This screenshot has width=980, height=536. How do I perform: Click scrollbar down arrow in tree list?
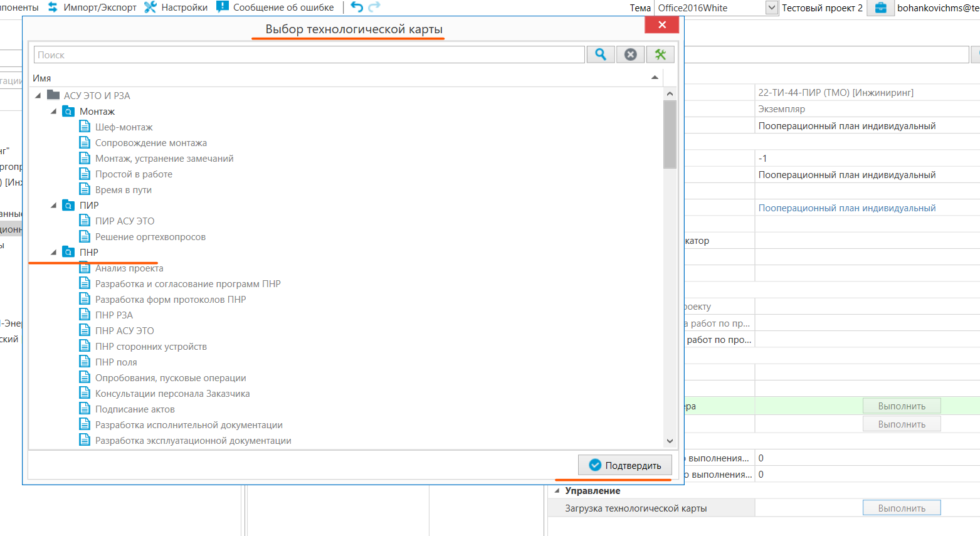(670, 441)
